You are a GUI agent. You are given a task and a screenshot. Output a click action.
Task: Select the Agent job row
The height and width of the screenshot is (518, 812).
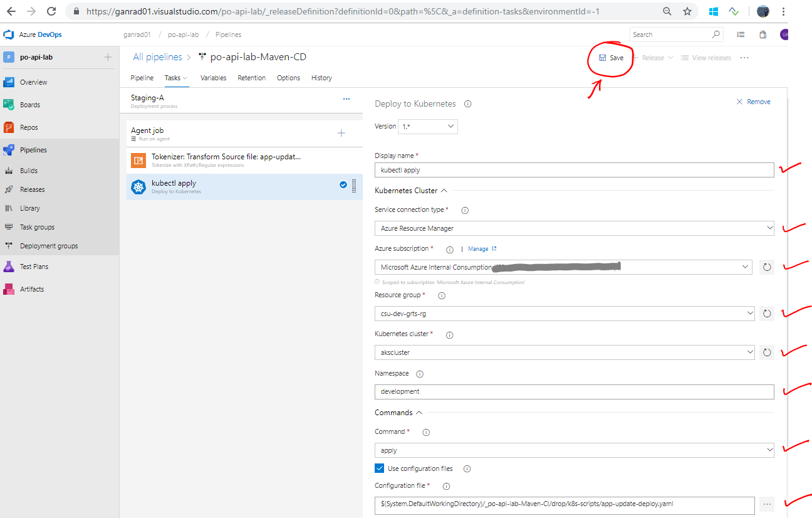(244, 134)
